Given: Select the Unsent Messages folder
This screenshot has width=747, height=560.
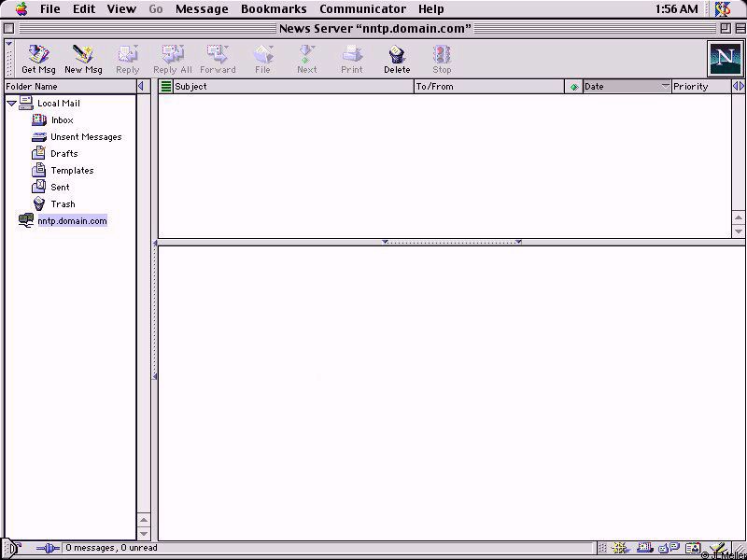Looking at the screenshot, I should 86,137.
